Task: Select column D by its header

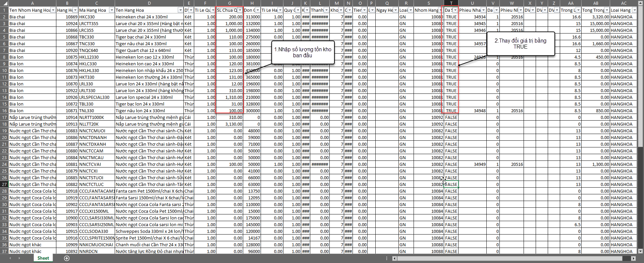Action: tap(149, 3)
